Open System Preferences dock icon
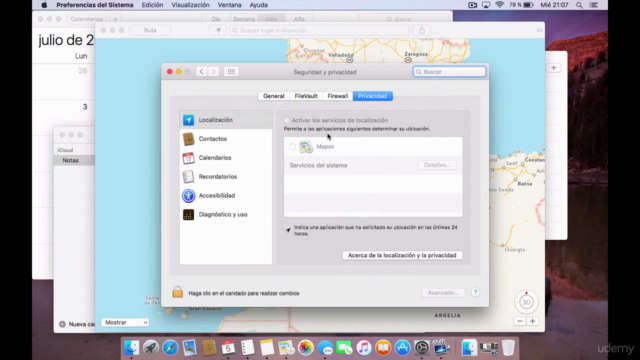 422,348
